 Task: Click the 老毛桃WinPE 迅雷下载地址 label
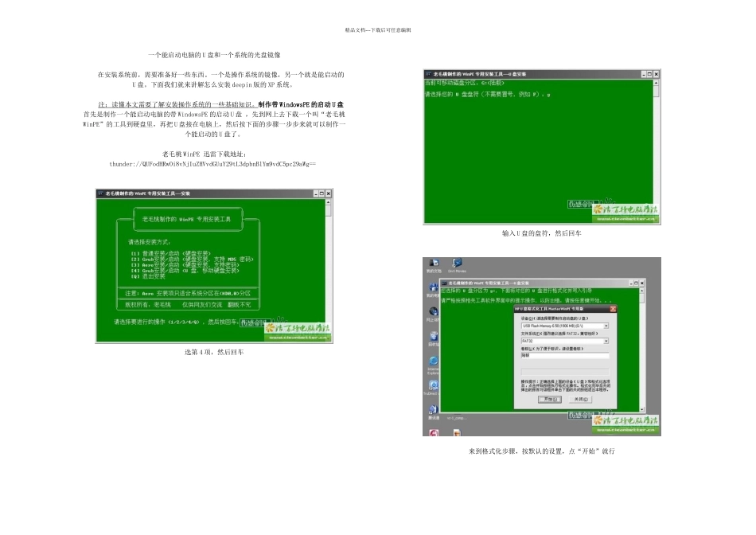pos(205,154)
